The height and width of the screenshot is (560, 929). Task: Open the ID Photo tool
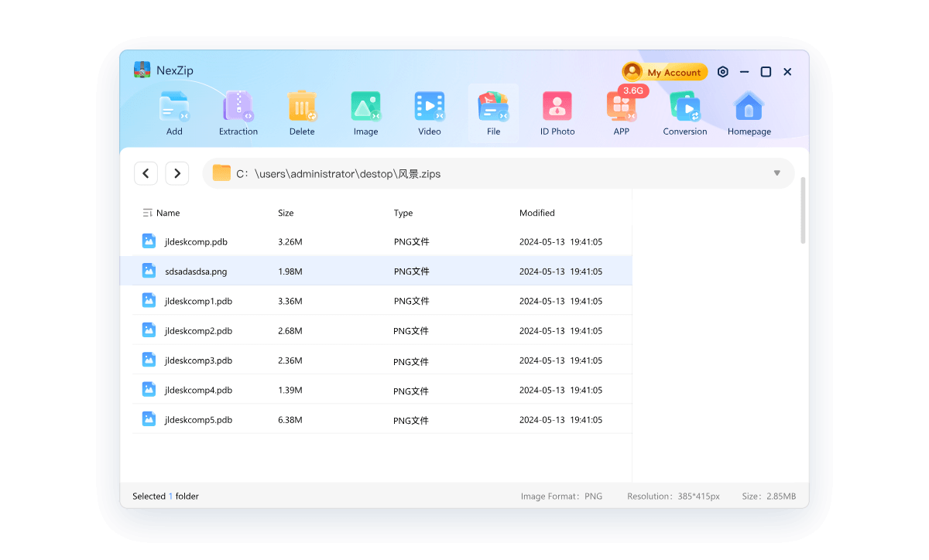[557, 114]
